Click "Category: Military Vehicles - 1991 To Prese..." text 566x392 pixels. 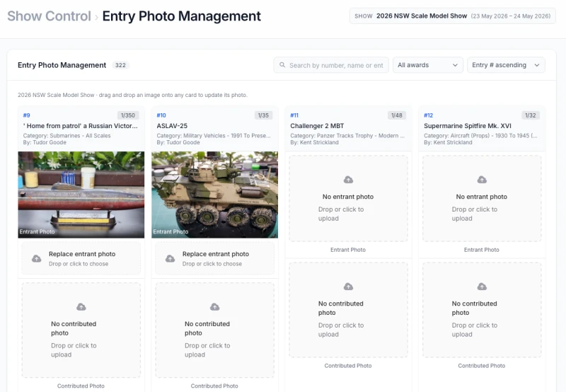(x=214, y=136)
